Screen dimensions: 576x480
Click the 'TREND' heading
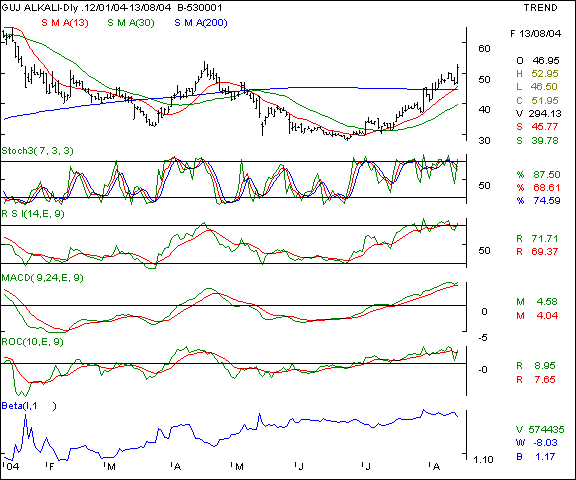tap(540, 8)
